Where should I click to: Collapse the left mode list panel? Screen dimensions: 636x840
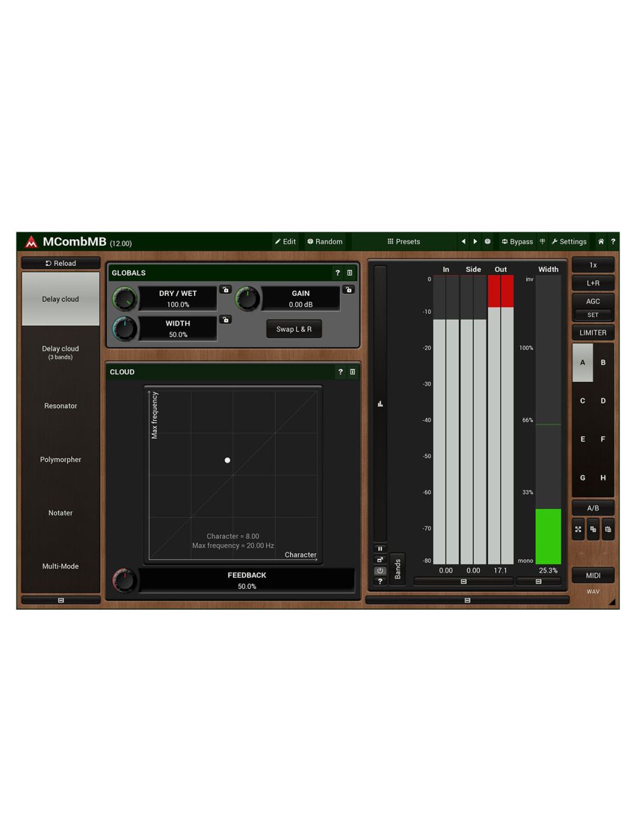pos(61,600)
